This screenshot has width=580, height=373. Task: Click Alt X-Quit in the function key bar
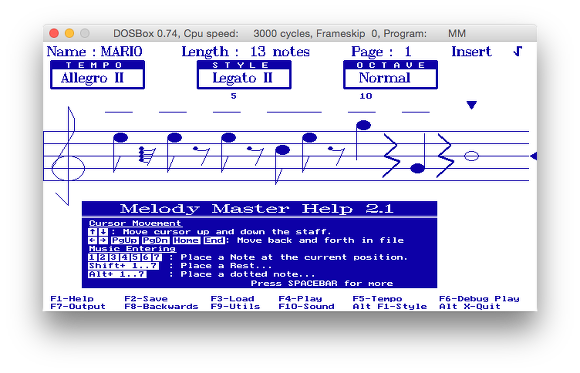(x=470, y=306)
